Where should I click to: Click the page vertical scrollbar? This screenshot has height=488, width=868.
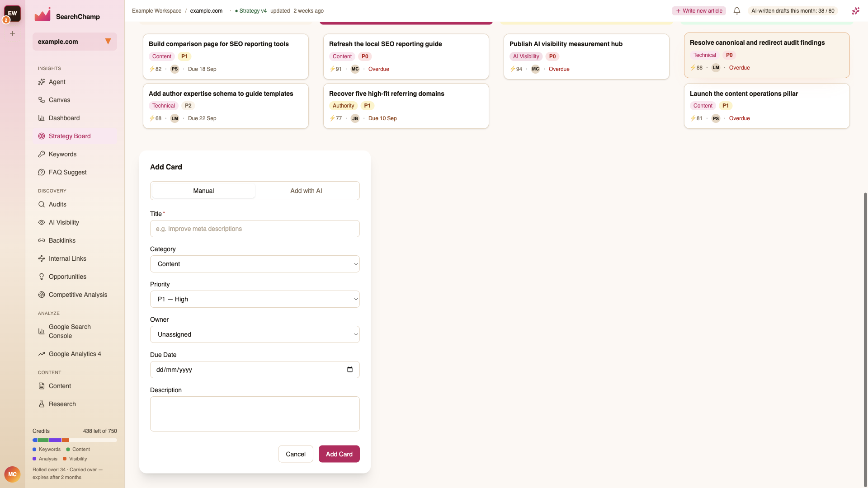pyautogui.click(x=865, y=339)
